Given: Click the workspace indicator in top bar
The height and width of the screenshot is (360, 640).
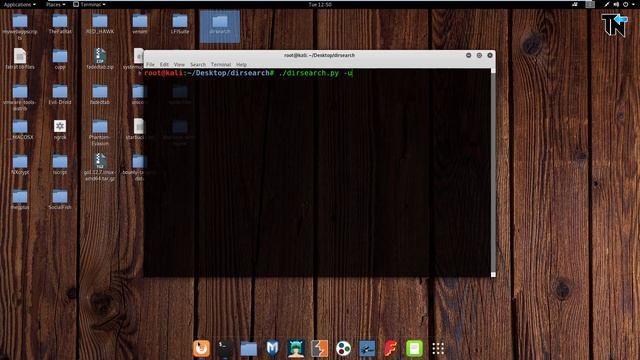Looking at the screenshot, I should click(590, 4).
